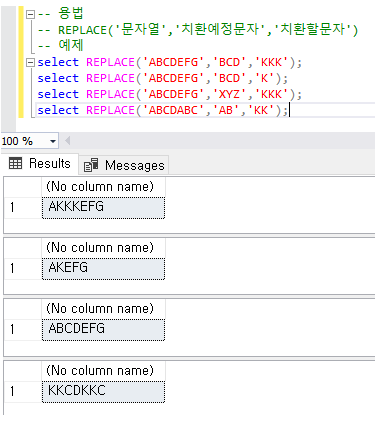Click column header above KKCDKKC
The height and width of the screenshot is (424, 383).
pyautogui.click(x=103, y=371)
